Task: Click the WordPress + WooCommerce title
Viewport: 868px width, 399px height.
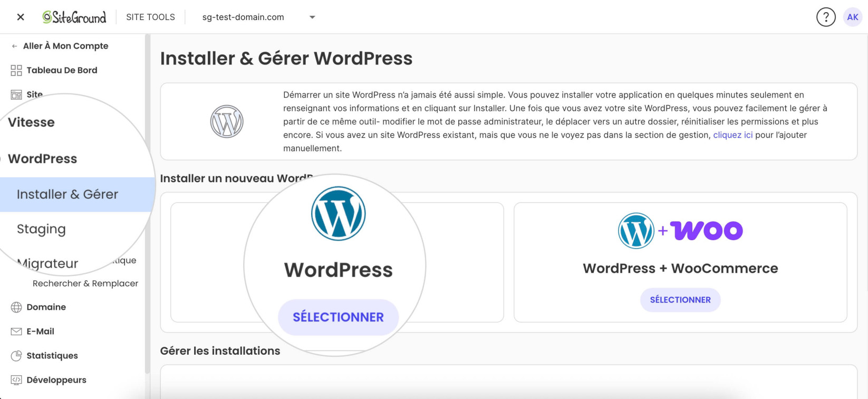Action: coord(680,268)
